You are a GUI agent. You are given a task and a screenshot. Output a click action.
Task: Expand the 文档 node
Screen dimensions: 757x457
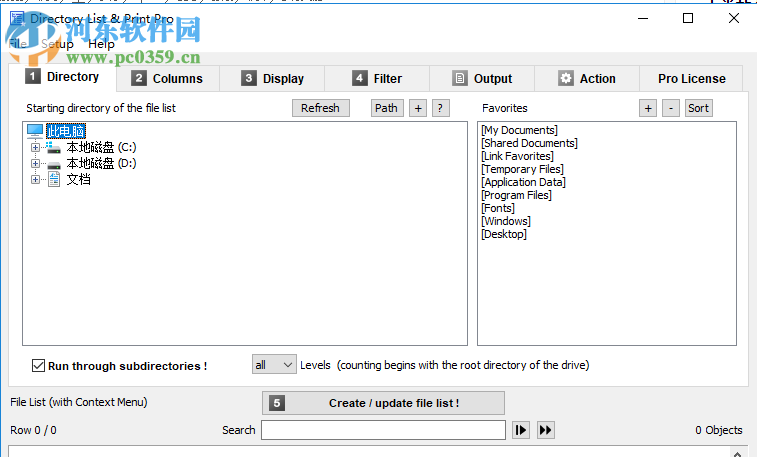(35, 180)
